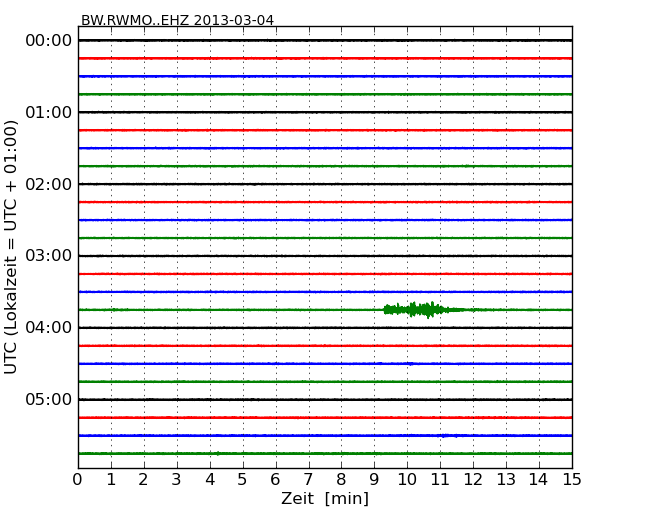This screenshot has width=650, height=520.
Task: Click the 01:00 time label
Action: [x=49, y=112]
